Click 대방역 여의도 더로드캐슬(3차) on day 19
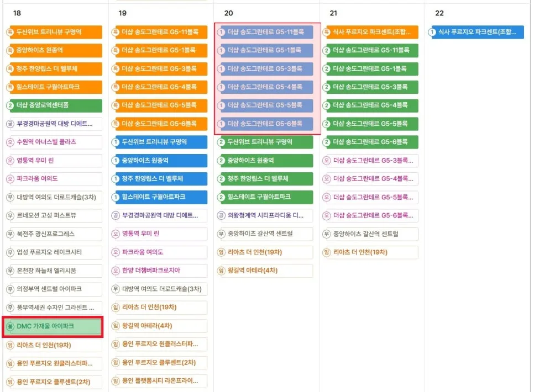This screenshot has height=392, width=534. click(159, 289)
